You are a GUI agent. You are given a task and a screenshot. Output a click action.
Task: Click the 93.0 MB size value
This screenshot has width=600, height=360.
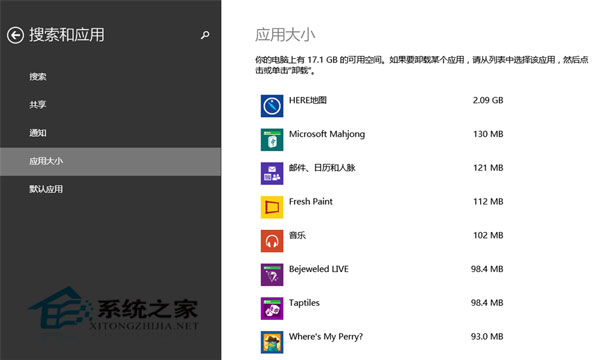click(x=487, y=337)
